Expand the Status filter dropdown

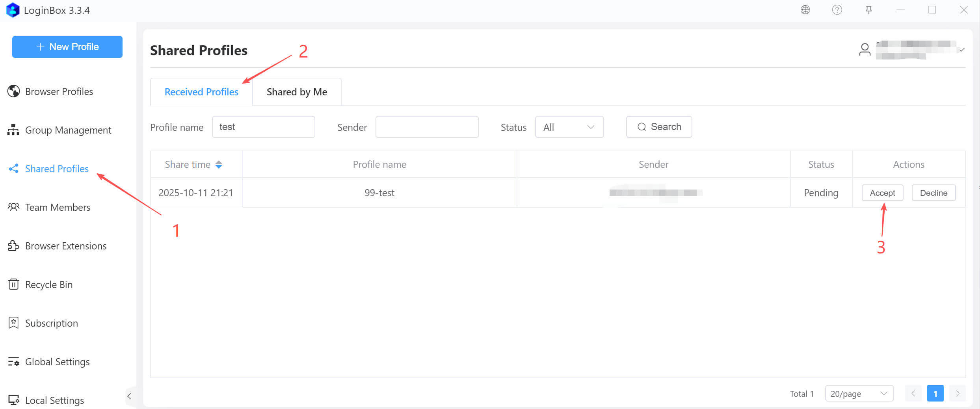pos(569,127)
